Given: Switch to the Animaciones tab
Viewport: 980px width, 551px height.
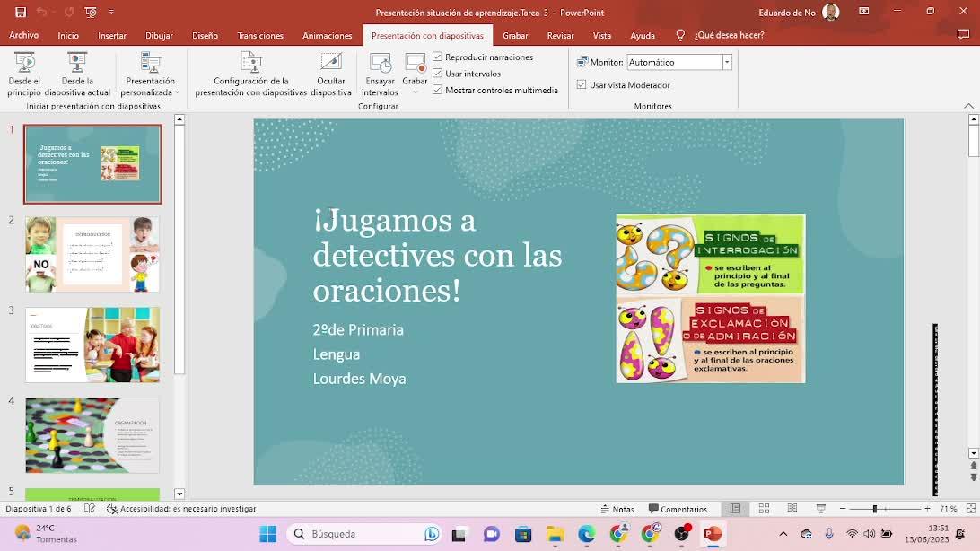Looking at the screenshot, I should pos(327,36).
